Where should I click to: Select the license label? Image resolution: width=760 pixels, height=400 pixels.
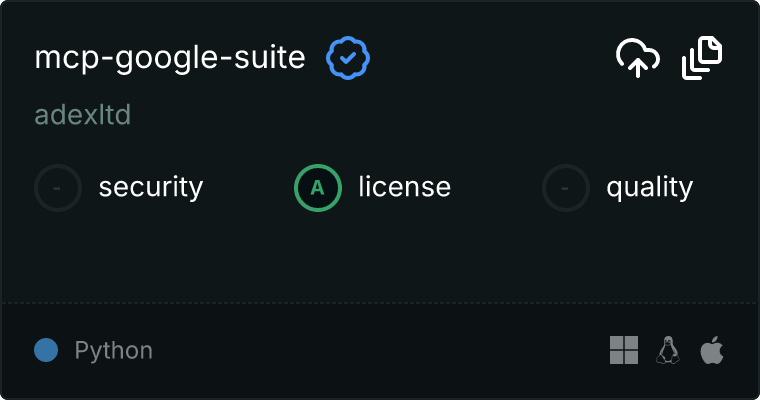(x=404, y=187)
